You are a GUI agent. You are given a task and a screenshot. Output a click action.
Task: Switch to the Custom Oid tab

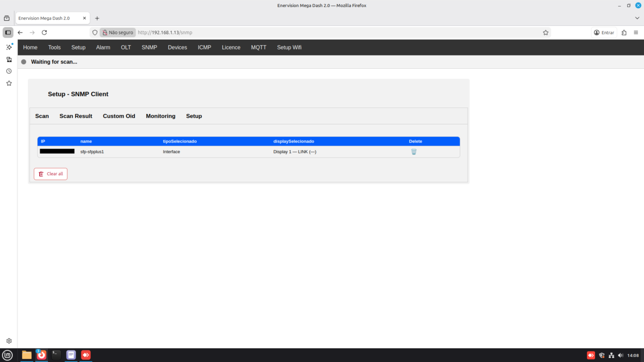click(x=119, y=116)
